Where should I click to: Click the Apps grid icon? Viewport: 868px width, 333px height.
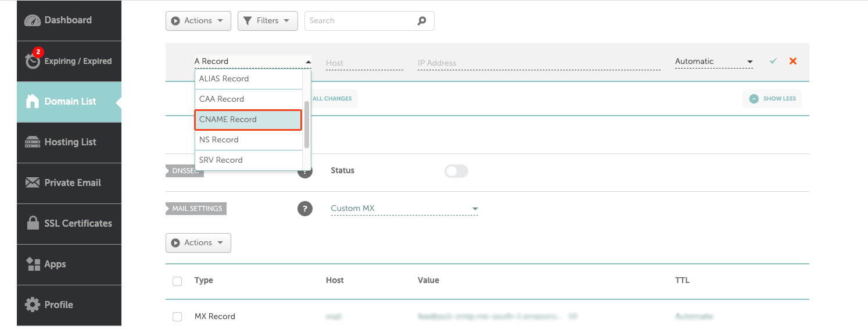point(33,264)
